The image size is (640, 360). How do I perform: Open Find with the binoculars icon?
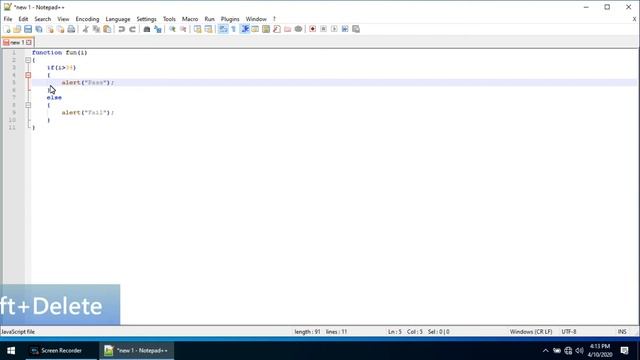tap(147, 29)
